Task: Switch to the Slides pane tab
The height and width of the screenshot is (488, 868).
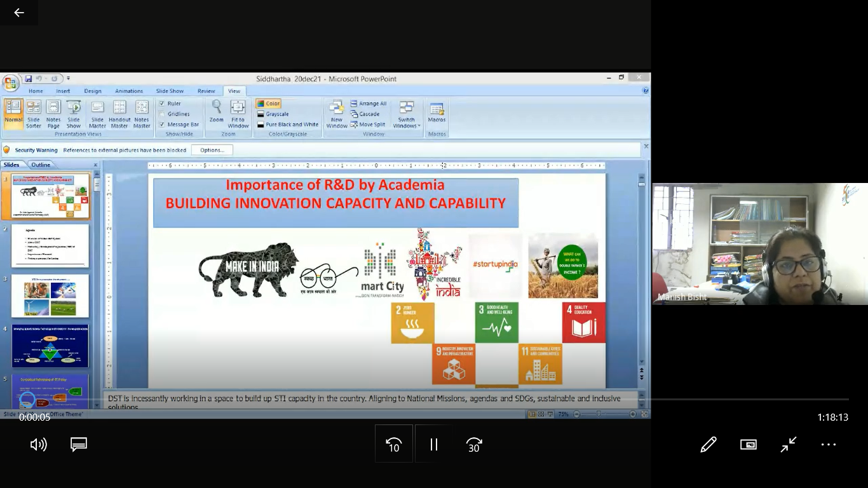Action: [x=12, y=165]
